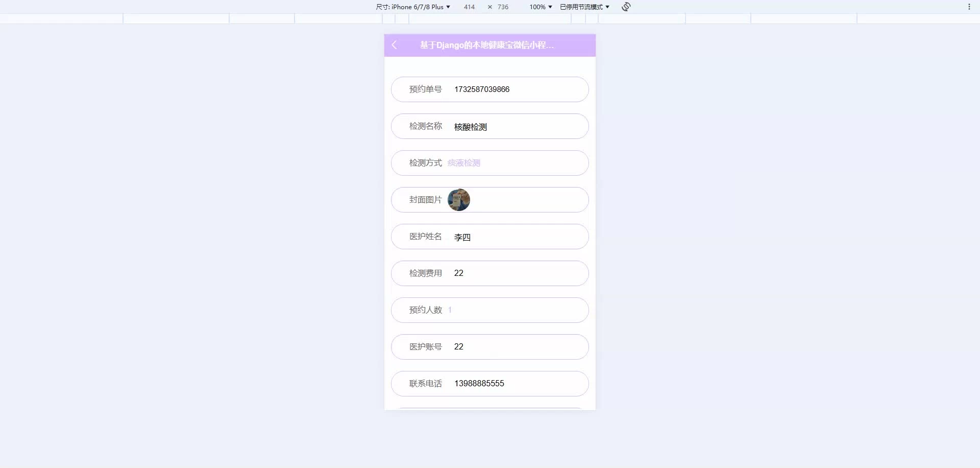Edit the viewport width value 414
Viewport: 980px width, 468px height.
click(469, 7)
